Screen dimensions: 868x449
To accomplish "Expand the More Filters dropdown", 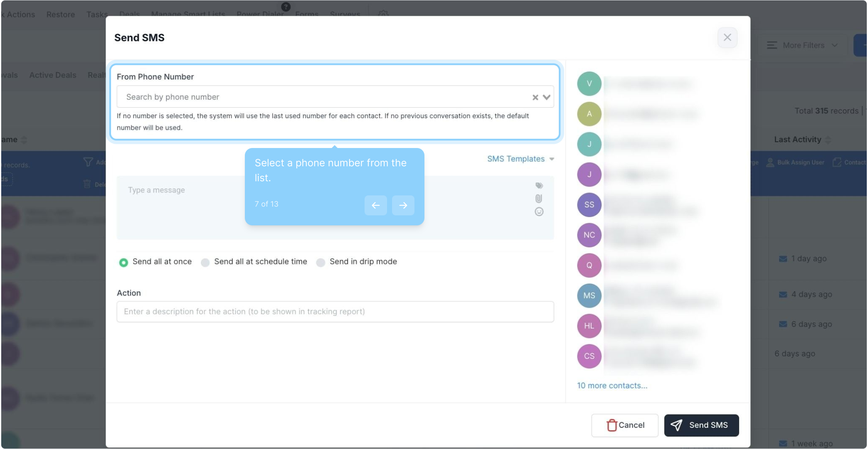I will [x=802, y=45].
